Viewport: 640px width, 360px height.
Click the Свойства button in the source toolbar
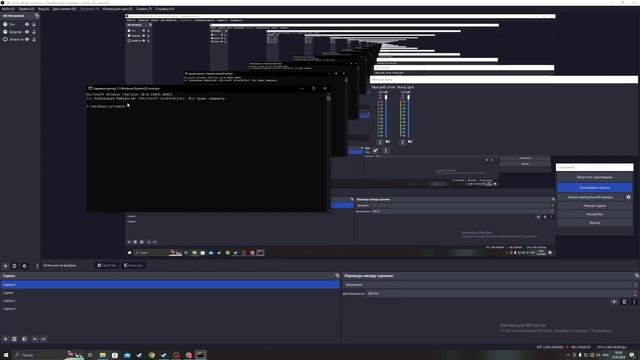pyautogui.click(x=107, y=265)
